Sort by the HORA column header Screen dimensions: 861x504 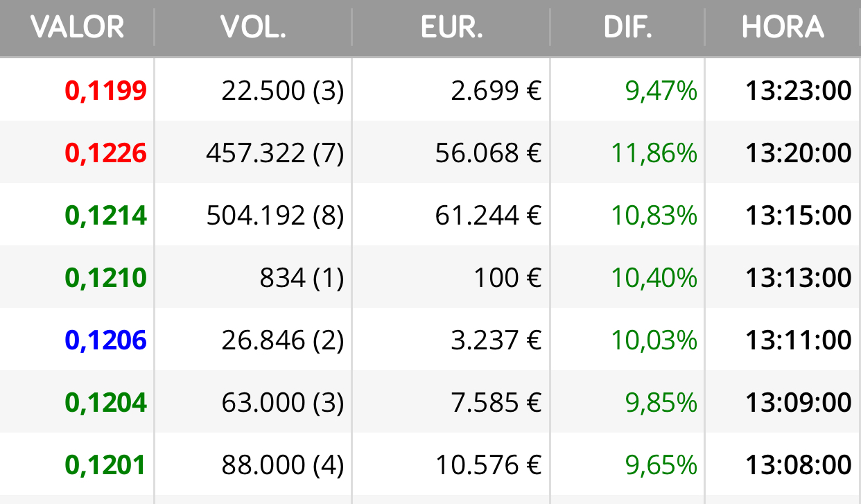783,28
